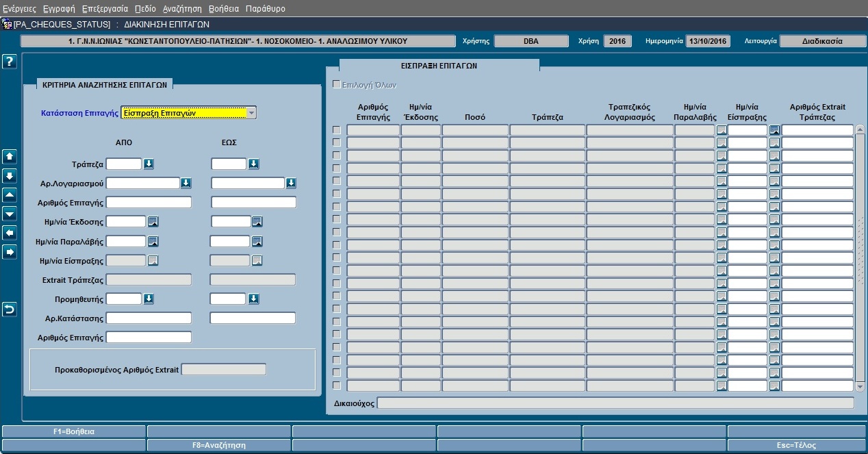868x454 pixels.
Task: Open value list for Αρ.Λογαριασμού ΑΠΟ
Action: tap(186, 183)
